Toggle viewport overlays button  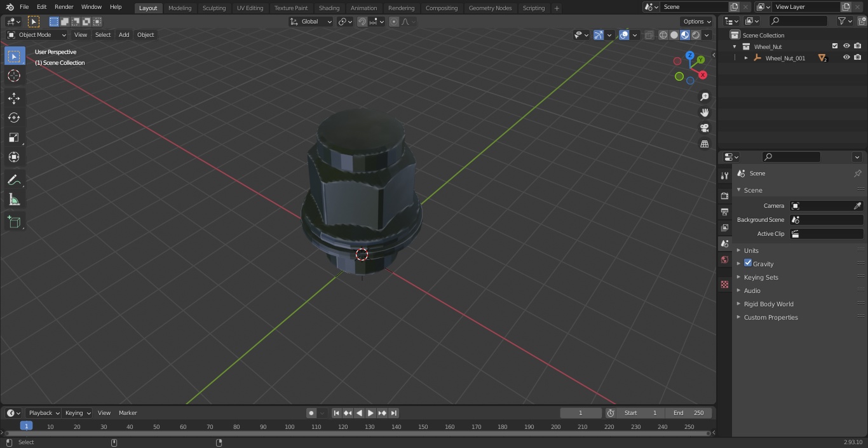[624, 35]
